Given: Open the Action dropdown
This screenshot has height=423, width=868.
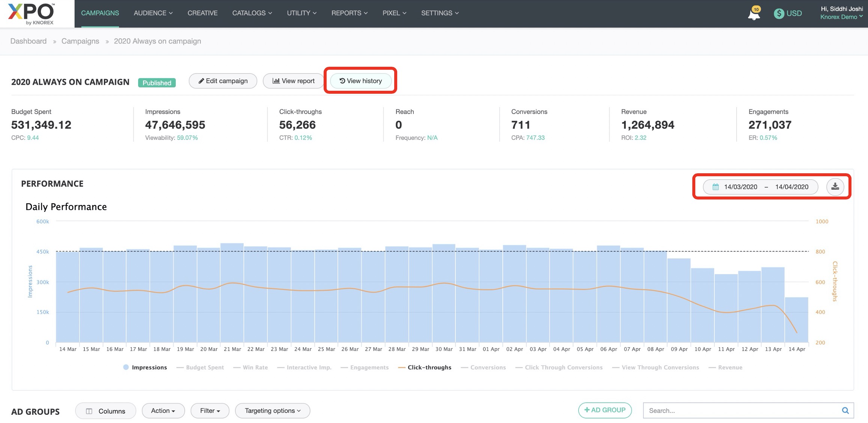Looking at the screenshot, I should 163,411.
